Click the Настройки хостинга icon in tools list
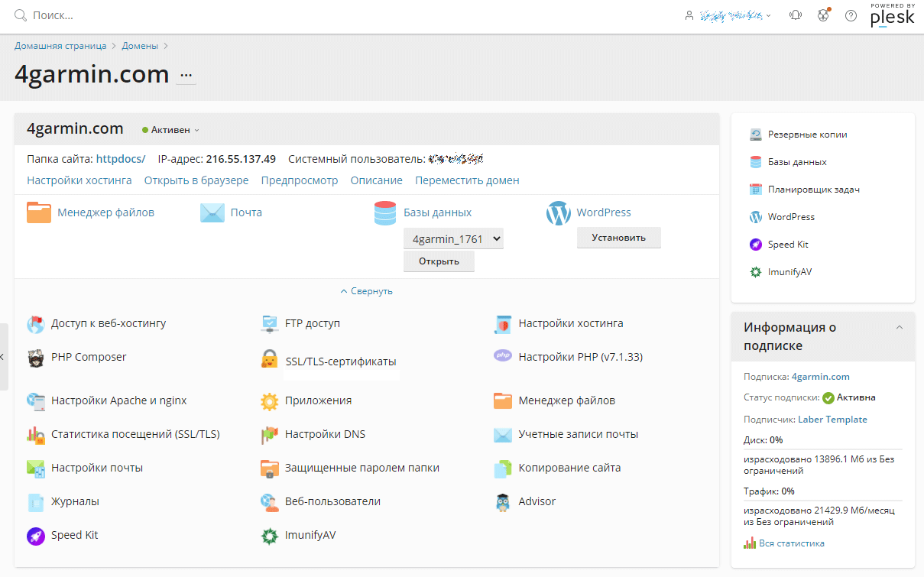 tap(503, 324)
